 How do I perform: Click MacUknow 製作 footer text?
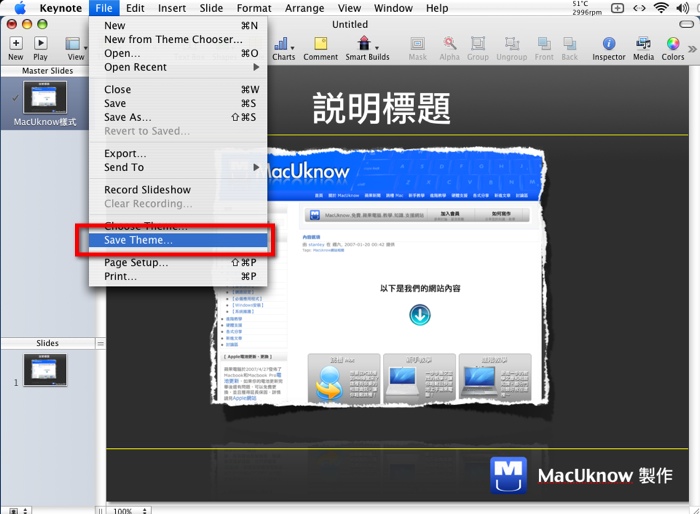tap(605, 476)
